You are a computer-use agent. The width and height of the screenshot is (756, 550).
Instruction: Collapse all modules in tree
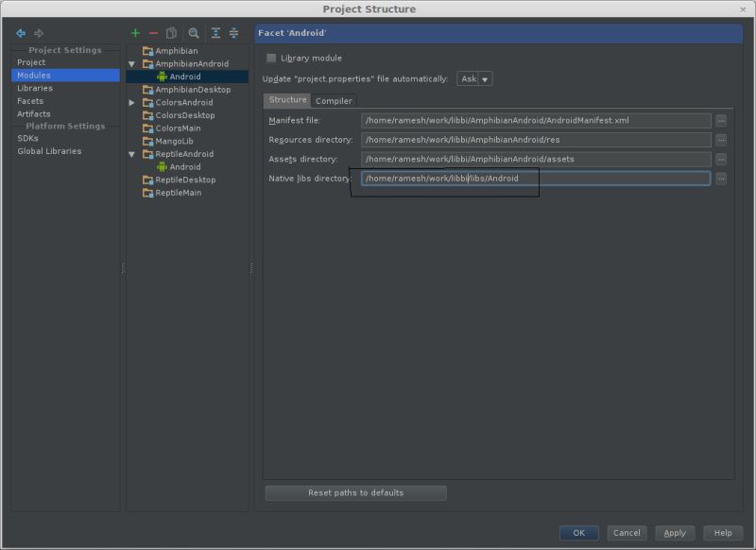[233, 33]
